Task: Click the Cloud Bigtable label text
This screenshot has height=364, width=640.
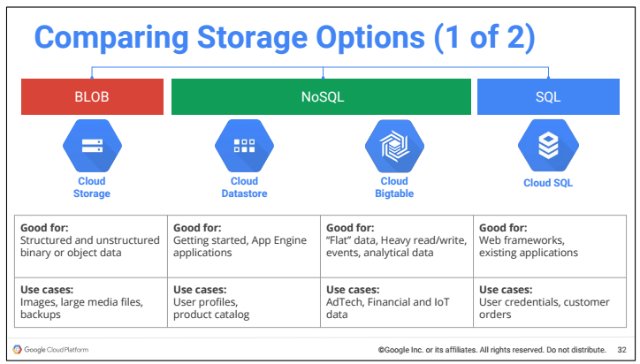Action: (394, 187)
